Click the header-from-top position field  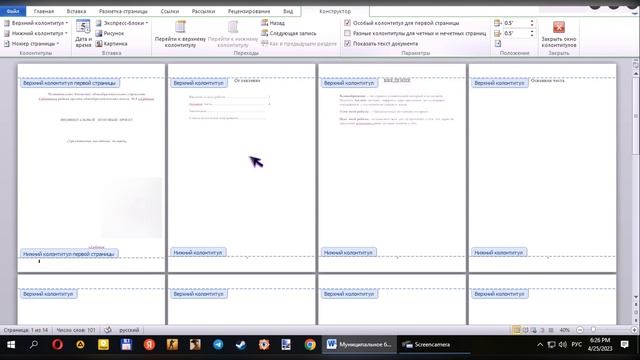coord(515,23)
